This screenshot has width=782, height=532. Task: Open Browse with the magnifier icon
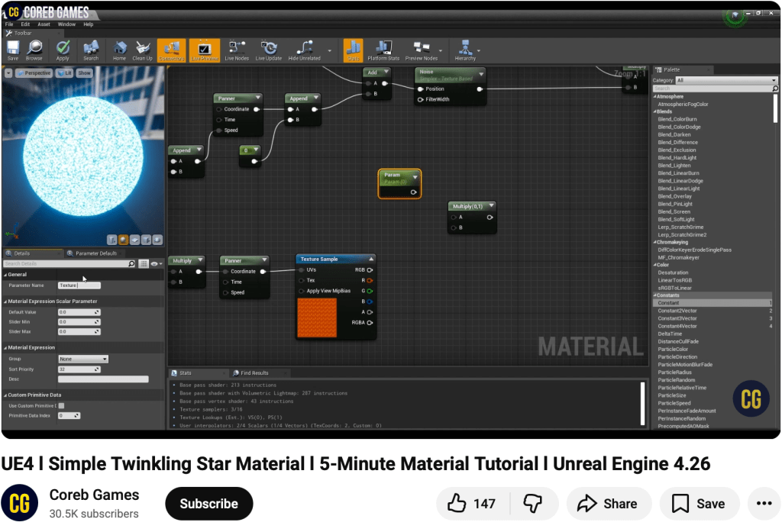pos(34,48)
